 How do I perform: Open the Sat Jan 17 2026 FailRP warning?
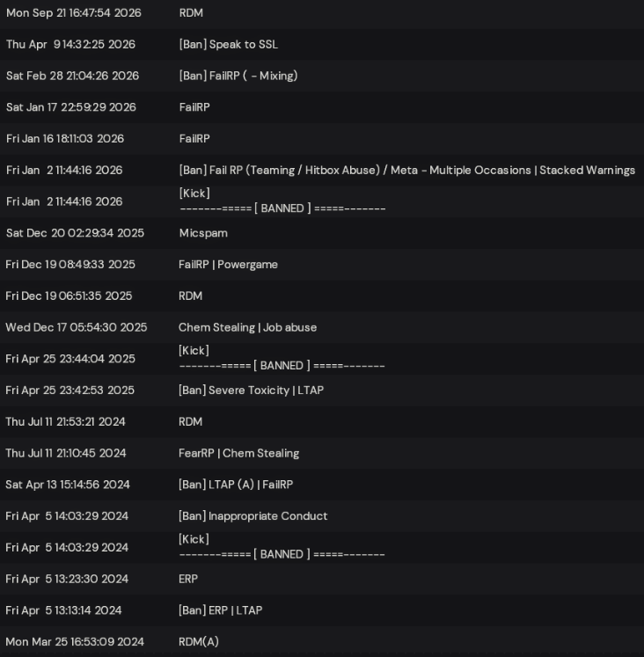pos(322,107)
